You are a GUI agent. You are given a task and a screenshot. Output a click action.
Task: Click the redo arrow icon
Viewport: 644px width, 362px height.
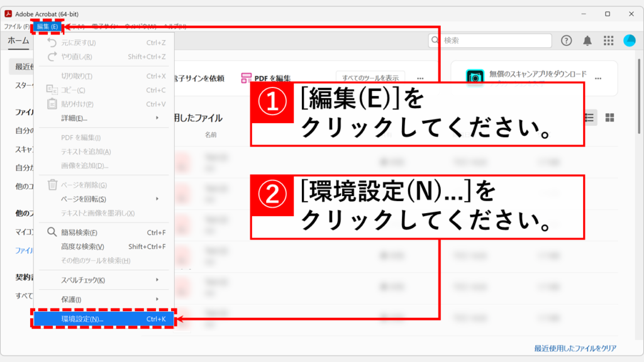(x=52, y=56)
